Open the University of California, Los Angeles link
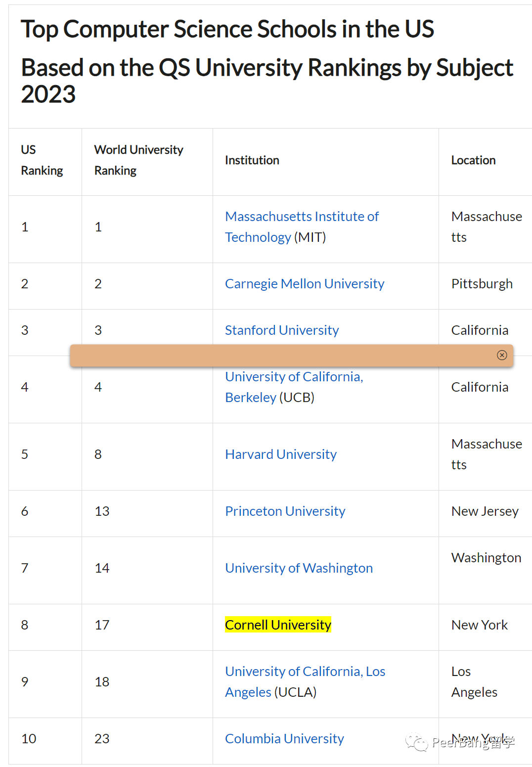This screenshot has height=767, width=532. [305, 682]
